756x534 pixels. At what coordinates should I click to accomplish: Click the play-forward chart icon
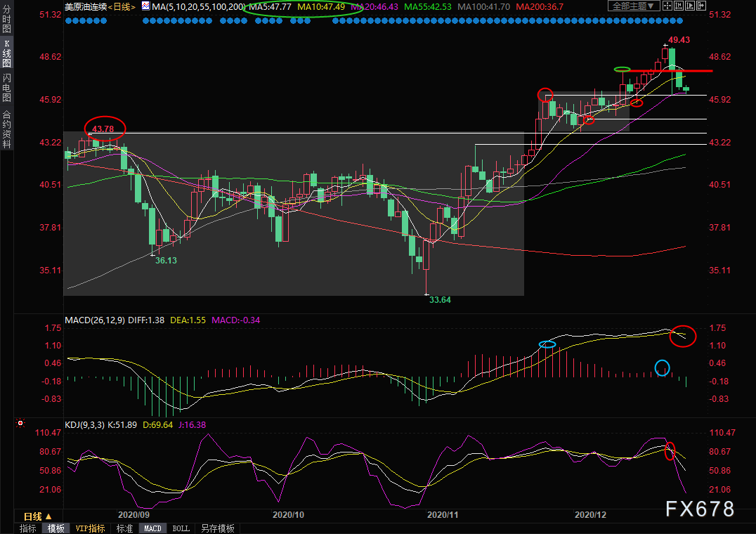click(690, 6)
